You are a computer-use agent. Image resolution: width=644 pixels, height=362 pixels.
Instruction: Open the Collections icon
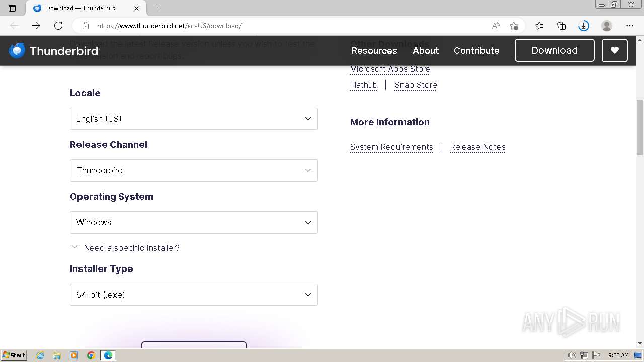[x=561, y=26]
